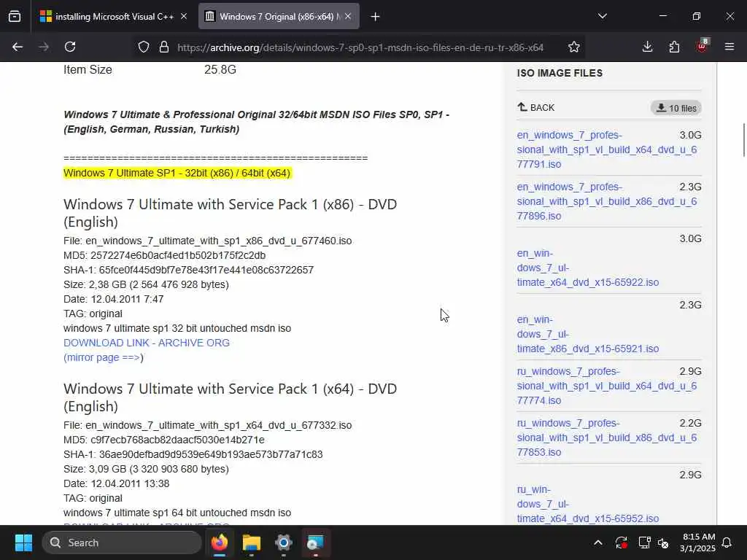Open ru_windows_7_ultimate_x64_dvd_x15-65952.iso link

[587, 504]
